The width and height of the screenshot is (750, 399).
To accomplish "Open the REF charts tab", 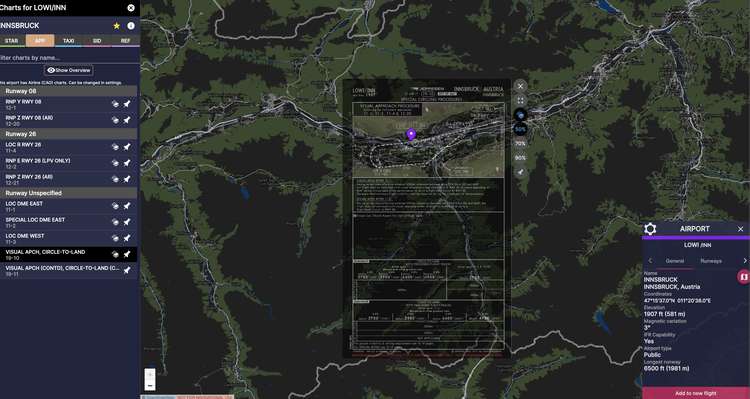I will pyautogui.click(x=125, y=41).
